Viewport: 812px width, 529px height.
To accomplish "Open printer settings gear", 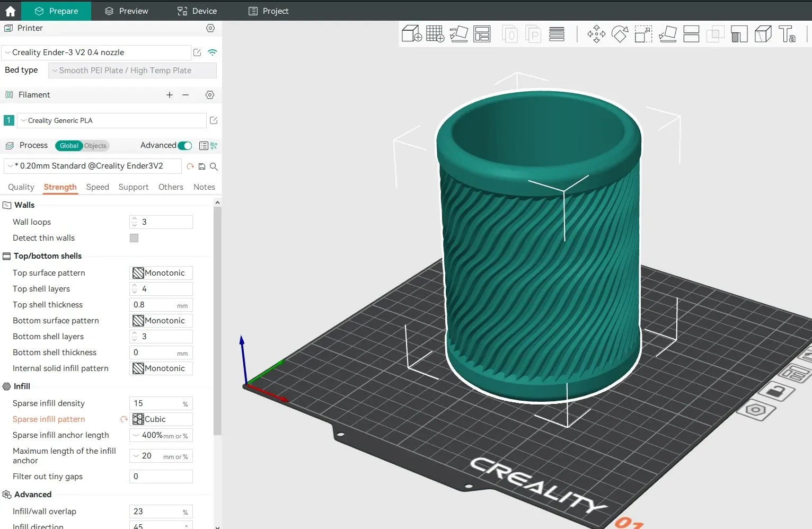I will [x=210, y=28].
